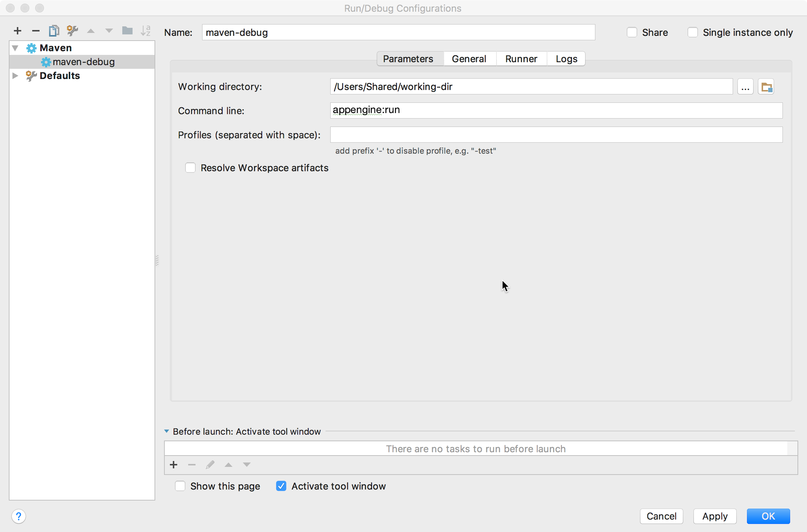This screenshot has width=807, height=532.
Task: Enable Single instance only checkbox
Action: tap(692, 32)
